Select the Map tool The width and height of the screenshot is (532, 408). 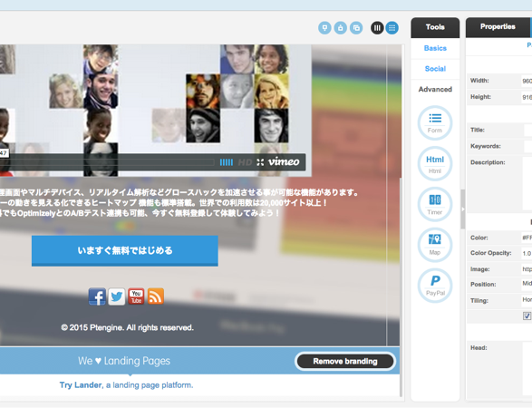coord(435,245)
